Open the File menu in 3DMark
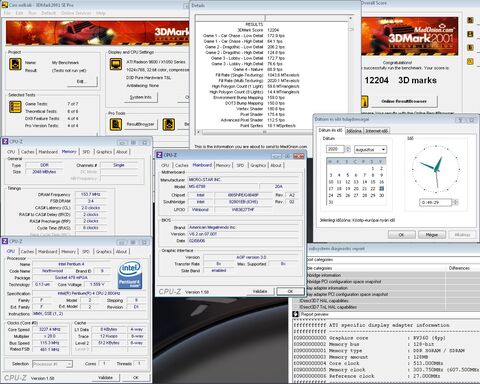This screenshot has width=480, height=384. click(x=7, y=13)
